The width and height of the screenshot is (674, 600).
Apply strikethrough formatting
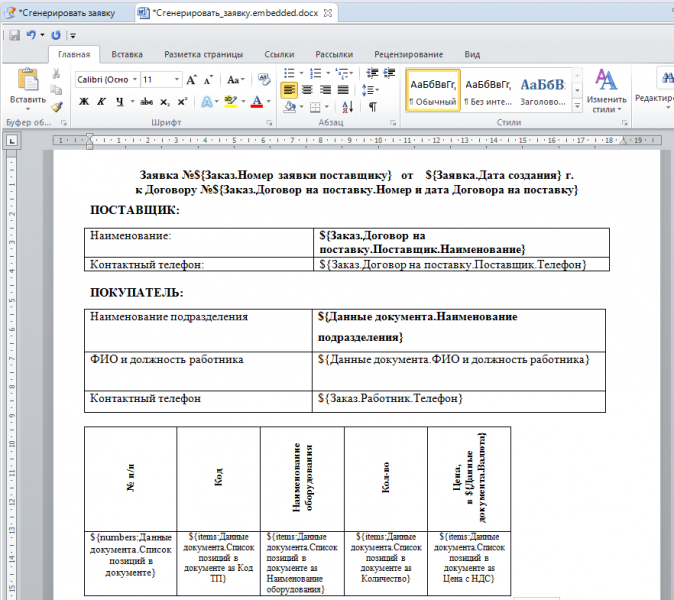147,102
